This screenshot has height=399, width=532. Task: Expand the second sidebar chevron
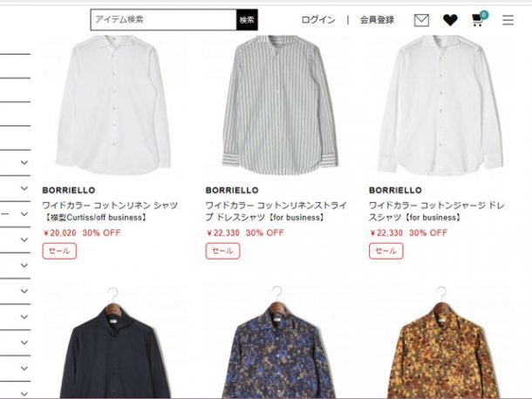coord(24,188)
